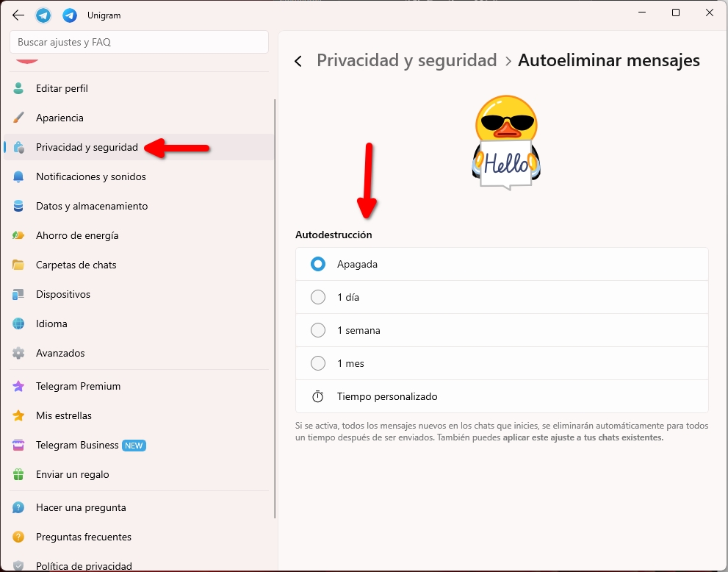Select the 1 día radio button
This screenshot has height=572, width=728.
[x=318, y=297]
